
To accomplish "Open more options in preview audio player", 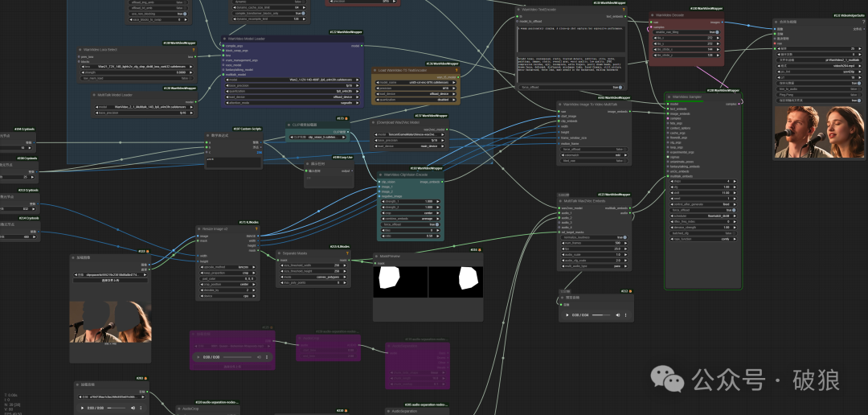I will (625, 316).
